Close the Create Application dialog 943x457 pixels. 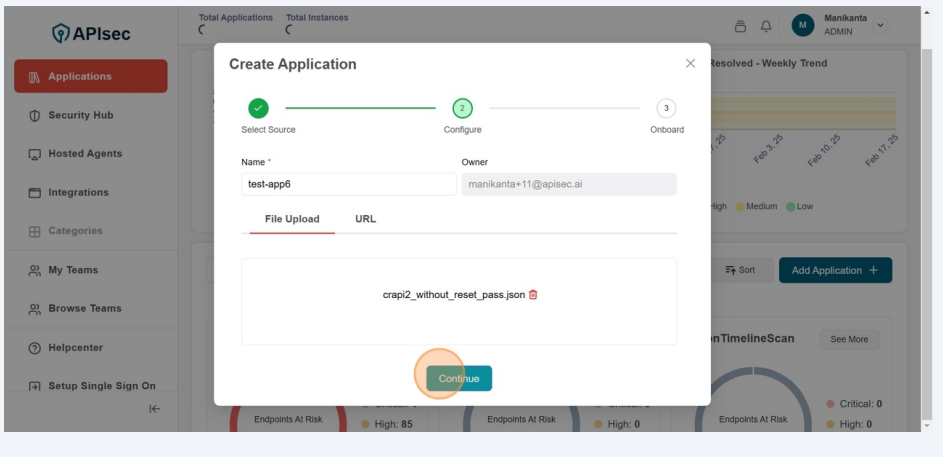tap(690, 63)
